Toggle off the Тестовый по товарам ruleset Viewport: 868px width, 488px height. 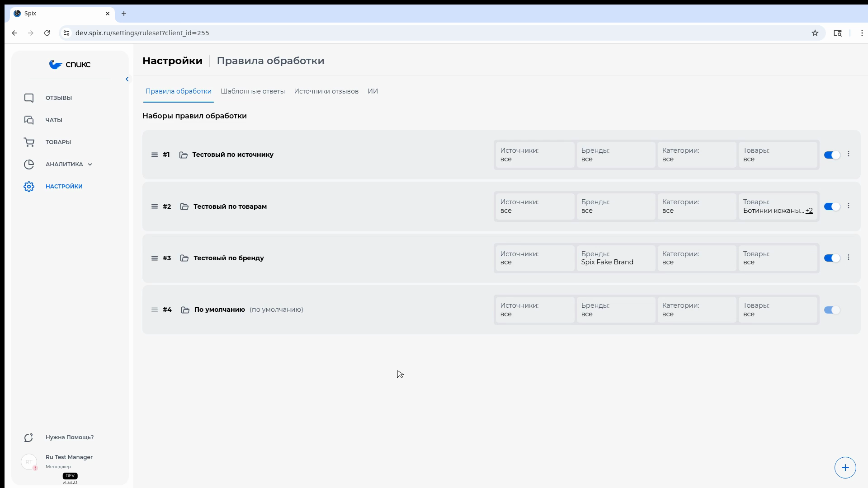click(x=832, y=206)
